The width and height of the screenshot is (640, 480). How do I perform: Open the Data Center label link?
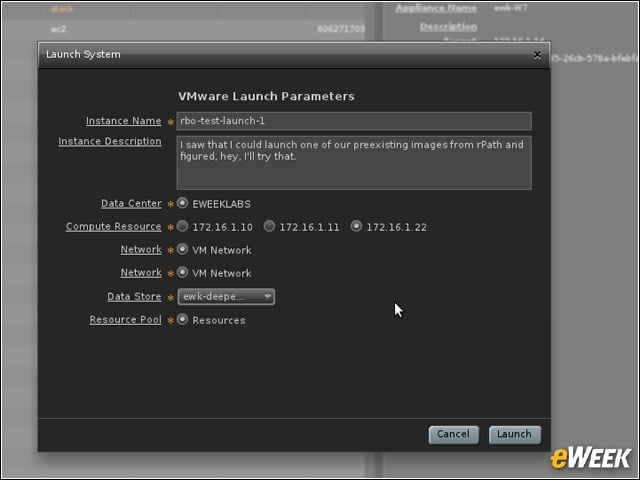(131, 204)
